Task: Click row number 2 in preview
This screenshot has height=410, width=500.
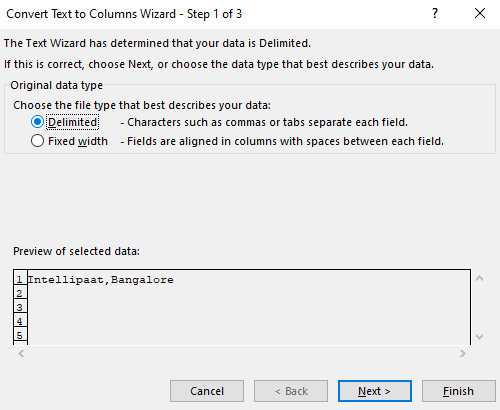Action: [20, 294]
